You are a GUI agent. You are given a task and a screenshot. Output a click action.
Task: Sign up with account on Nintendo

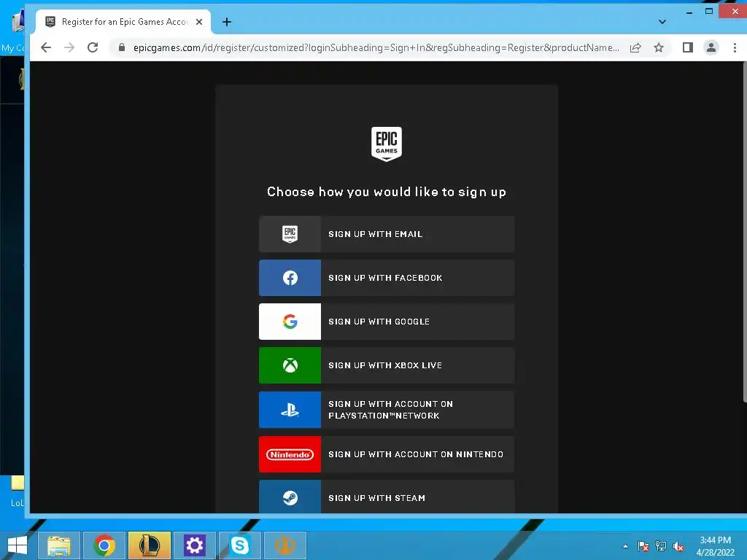point(387,454)
